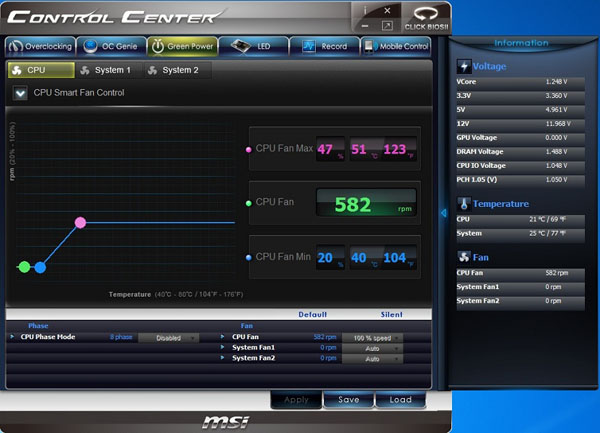Click the green dot beside CPU Fan
The height and width of the screenshot is (433, 600).
249,203
